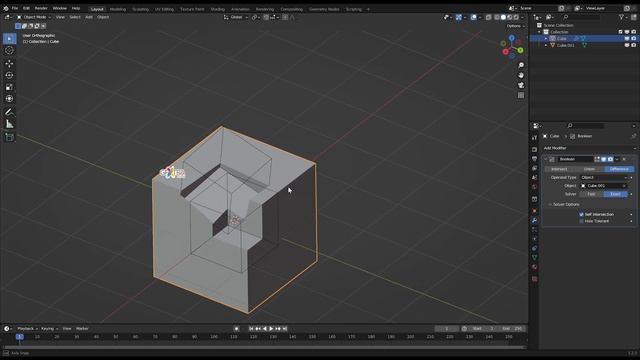
Task: Switch orthographic/perspective grid icon
Action: tap(521, 95)
